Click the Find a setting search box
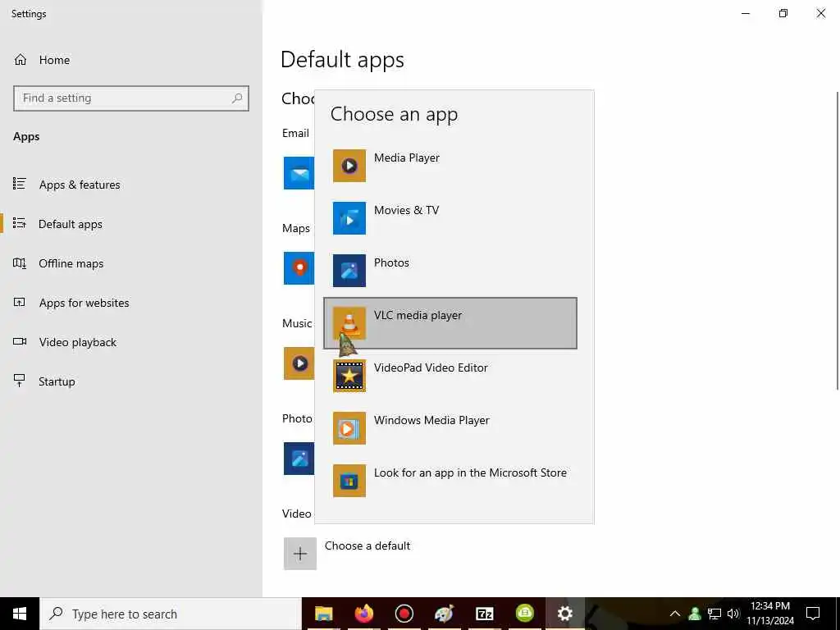This screenshot has height=630, width=840. [131, 98]
